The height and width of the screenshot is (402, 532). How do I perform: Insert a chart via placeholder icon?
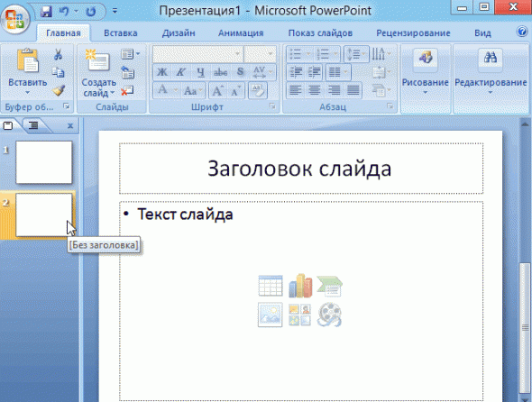point(300,286)
